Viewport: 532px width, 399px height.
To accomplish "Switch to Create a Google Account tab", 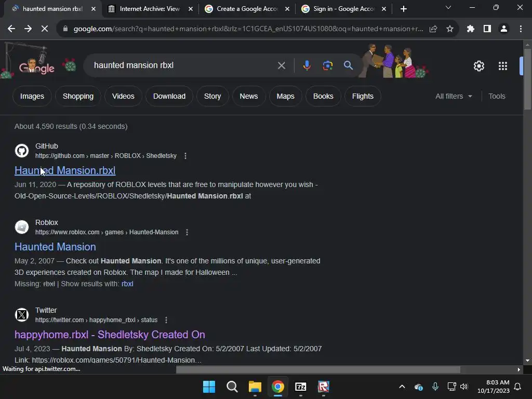I will tap(247, 9).
